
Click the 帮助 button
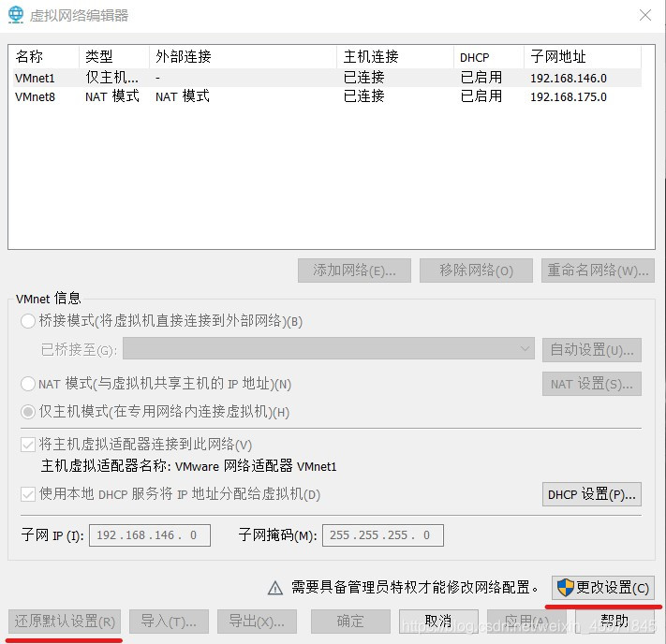[x=614, y=622]
